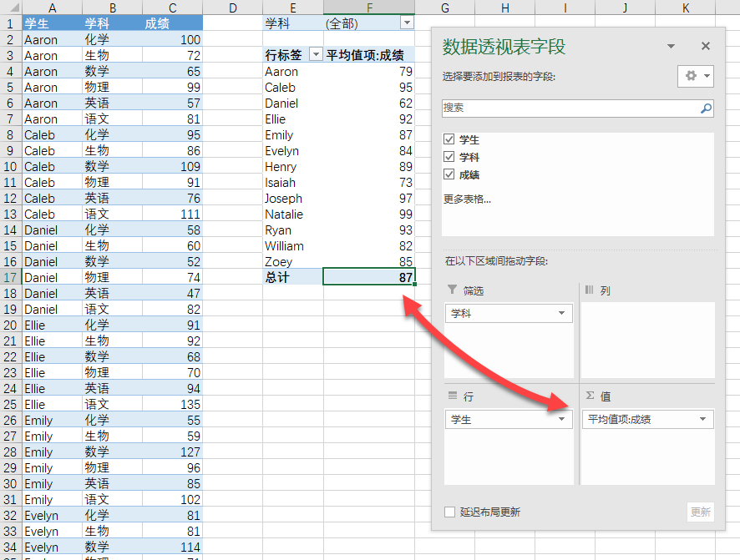This screenshot has height=560, width=740.
Task: Click the gear settings icon in field pane
Action: 691,76
